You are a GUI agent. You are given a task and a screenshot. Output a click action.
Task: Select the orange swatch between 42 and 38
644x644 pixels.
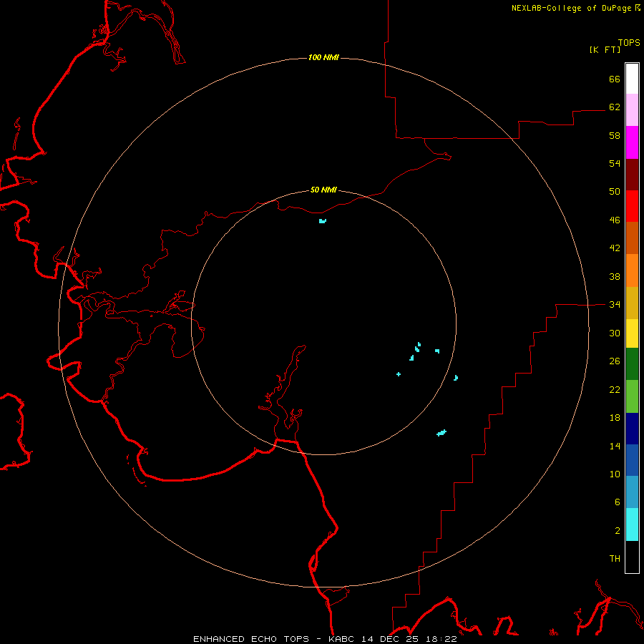coord(632,270)
